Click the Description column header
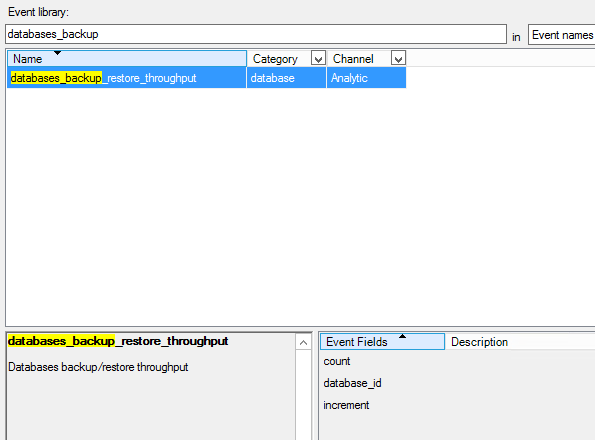 point(479,342)
